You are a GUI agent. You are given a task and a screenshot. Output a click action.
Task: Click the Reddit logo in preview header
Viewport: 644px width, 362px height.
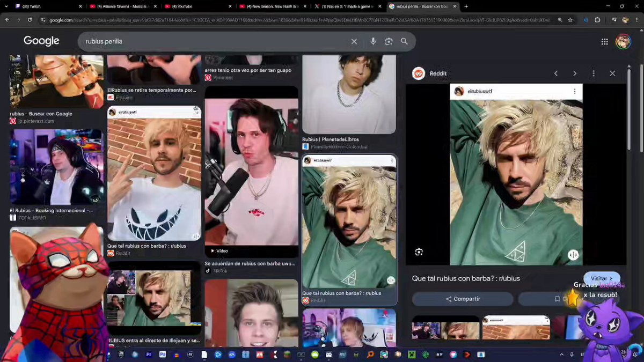[419, 73]
